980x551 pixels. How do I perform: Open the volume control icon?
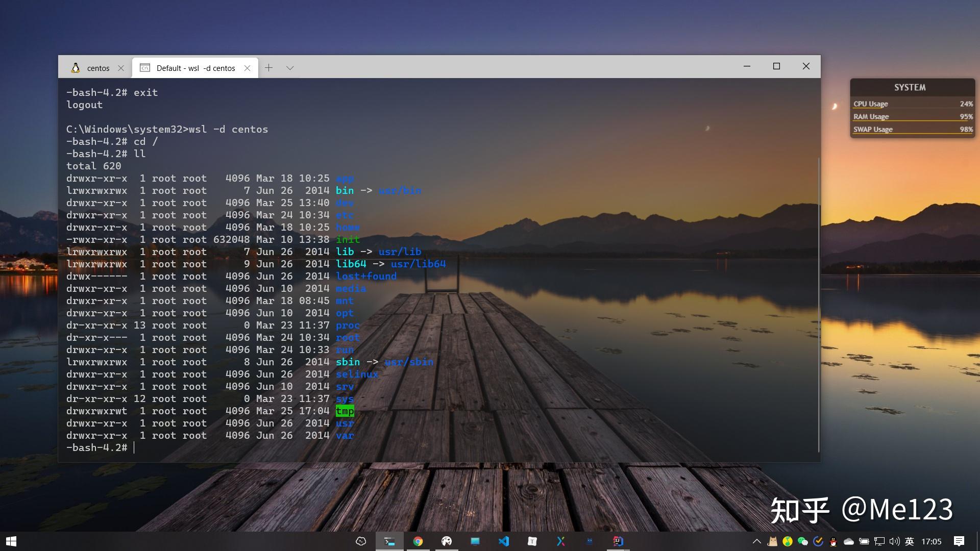(895, 542)
